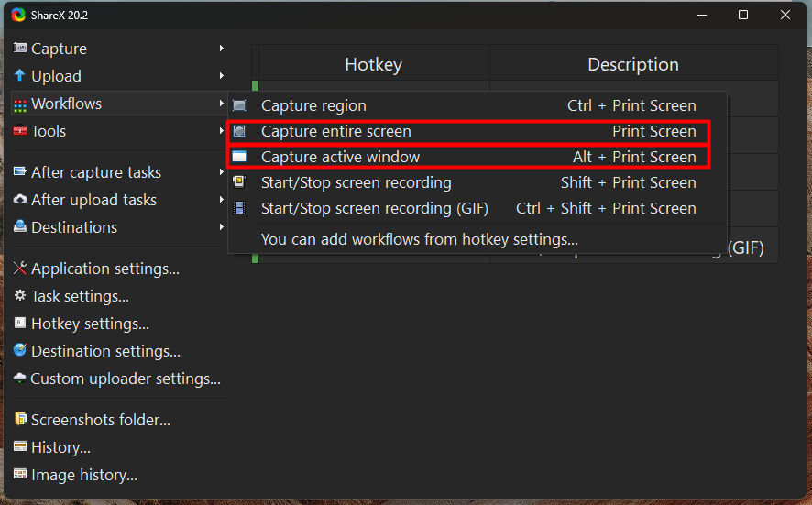Open Destination settings...
Image resolution: width=812 pixels, height=505 pixels.
point(119,351)
